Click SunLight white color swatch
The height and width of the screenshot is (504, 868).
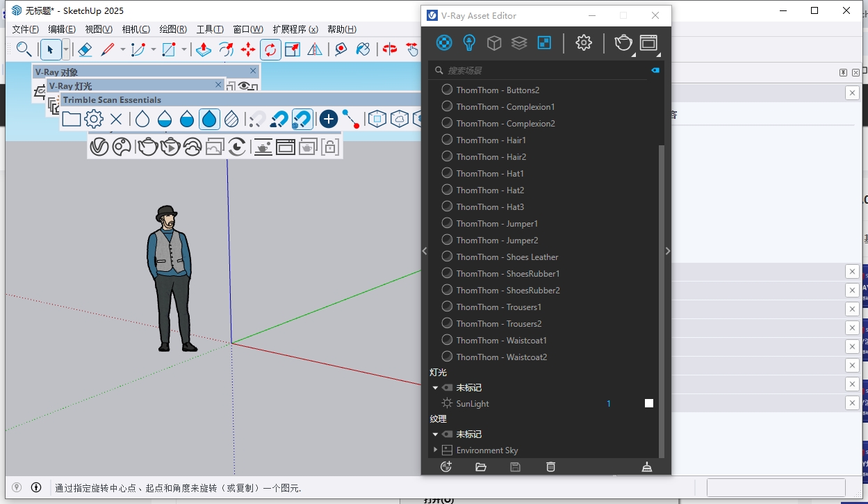tap(649, 403)
